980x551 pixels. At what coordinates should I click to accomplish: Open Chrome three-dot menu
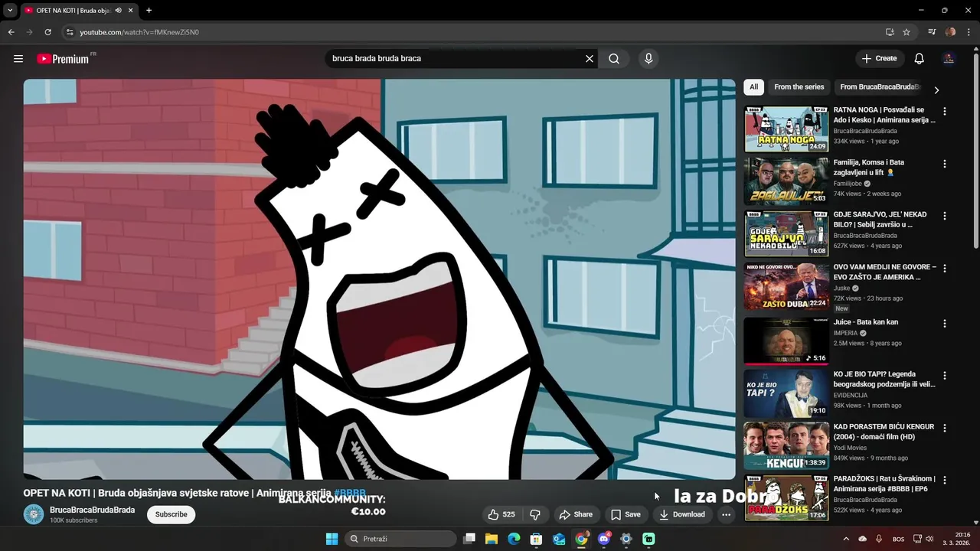tap(969, 32)
